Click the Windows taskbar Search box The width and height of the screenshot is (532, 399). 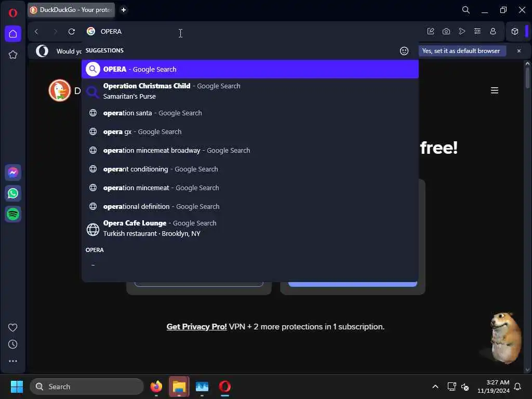pyautogui.click(x=87, y=387)
